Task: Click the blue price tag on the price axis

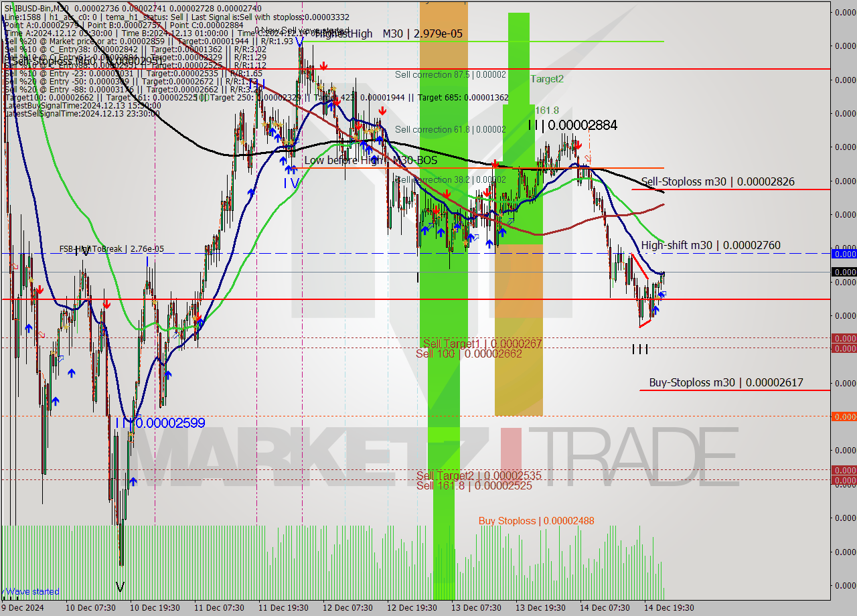Action: coord(844,254)
